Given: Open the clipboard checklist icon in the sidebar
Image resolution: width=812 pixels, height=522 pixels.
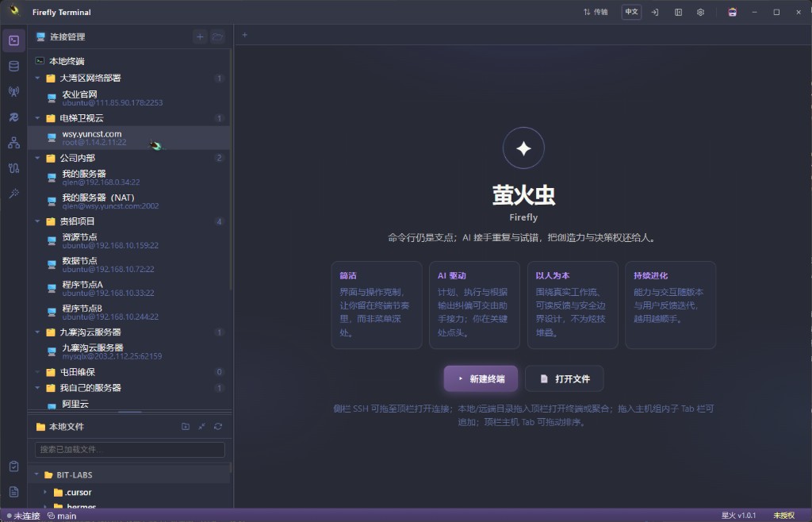Looking at the screenshot, I should [14, 466].
